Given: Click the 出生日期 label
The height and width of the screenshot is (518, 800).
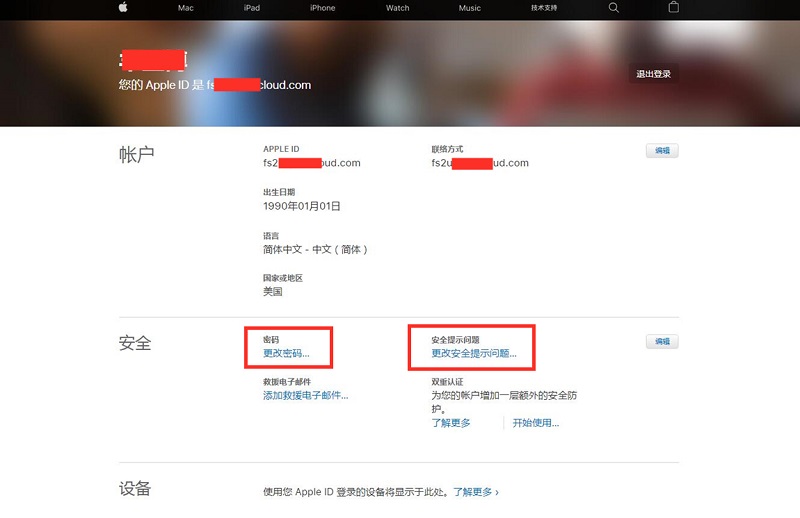Looking at the screenshot, I should (x=279, y=192).
